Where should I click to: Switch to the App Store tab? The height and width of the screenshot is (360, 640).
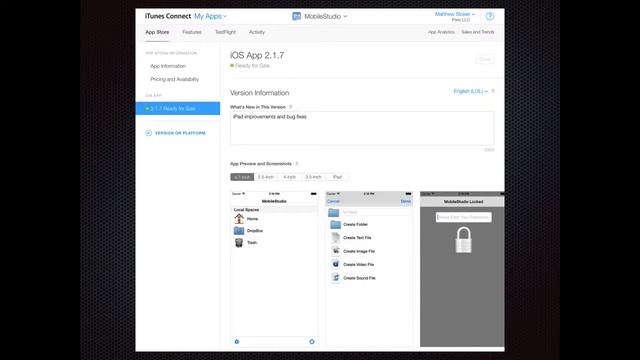157,32
